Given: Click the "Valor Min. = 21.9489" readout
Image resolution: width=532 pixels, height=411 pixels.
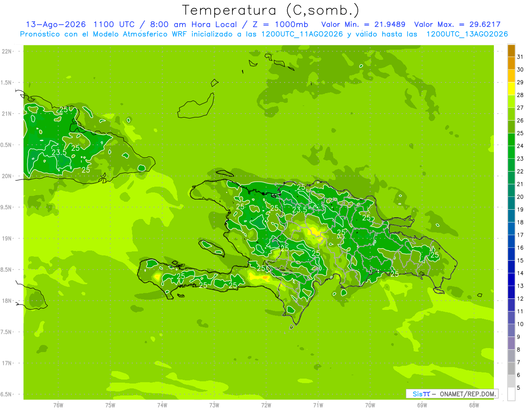Looking at the screenshot, I should [x=364, y=24].
